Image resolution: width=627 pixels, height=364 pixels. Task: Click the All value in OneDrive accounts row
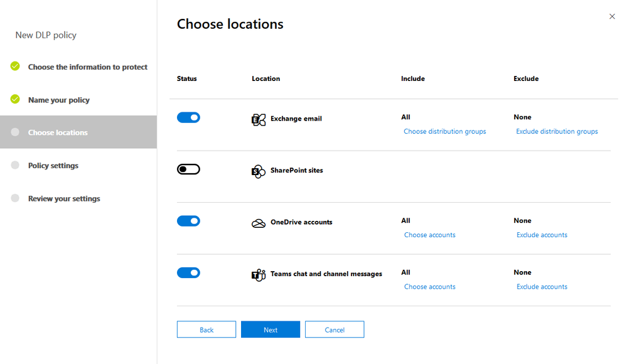pos(405,220)
